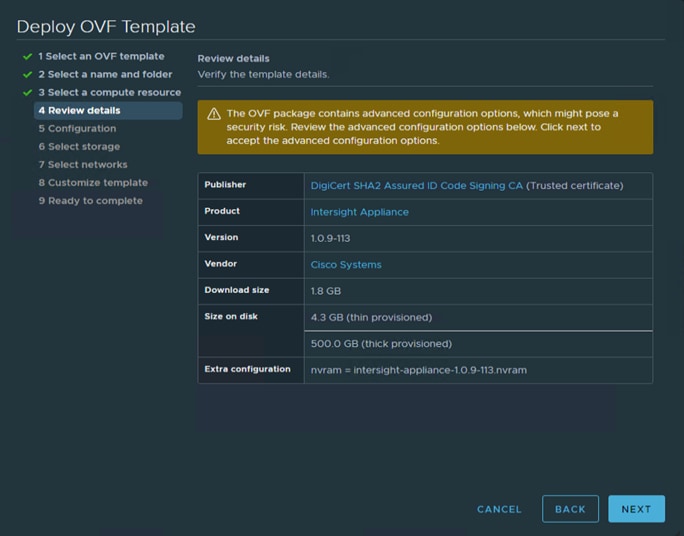Click the 4.3 GB (thin provisioned) value

[371, 317]
